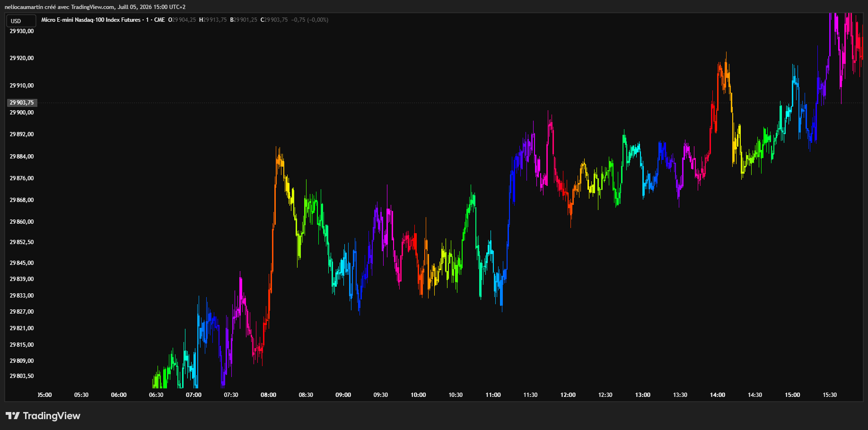Screen dimensions: 868x430
Task: Click the 29 876,00 price axis label
Action: 22,178
